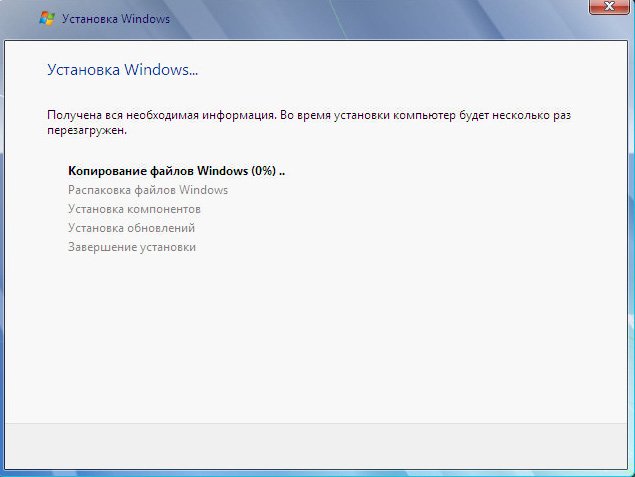Image resolution: width=635 pixels, height=477 pixels.
Task: Click the Windows flag icon in title bar
Action: click(x=47, y=19)
